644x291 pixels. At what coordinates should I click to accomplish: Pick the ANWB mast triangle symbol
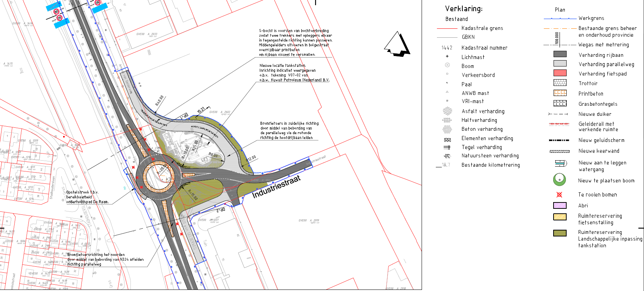pyautogui.click(x=447, y=92)
